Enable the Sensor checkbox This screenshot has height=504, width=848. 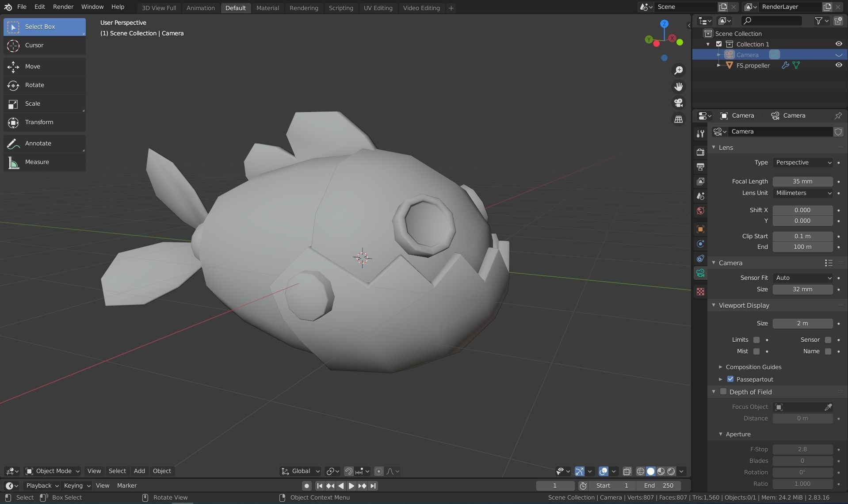[x=828, y=340]
